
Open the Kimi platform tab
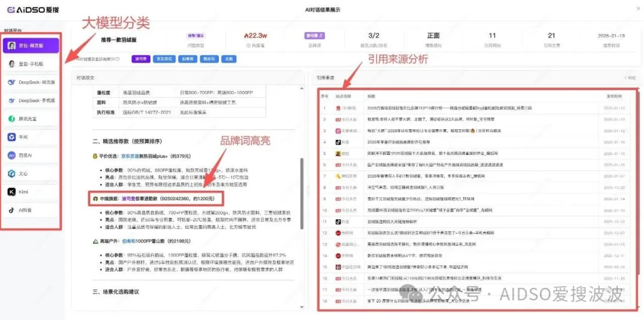[x=32, y=192]
